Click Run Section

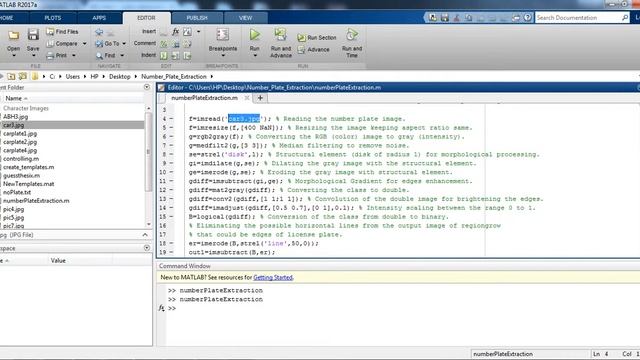317,38
